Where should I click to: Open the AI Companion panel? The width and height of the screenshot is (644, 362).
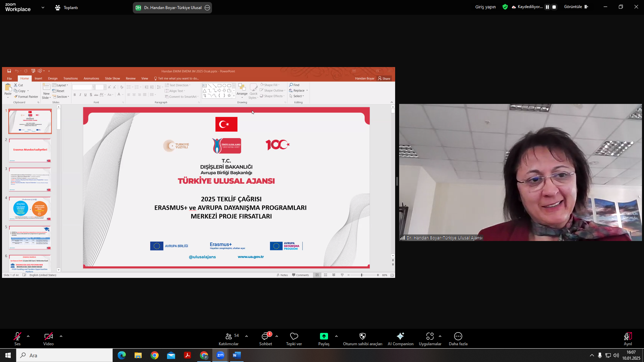(x=400, y=339)
